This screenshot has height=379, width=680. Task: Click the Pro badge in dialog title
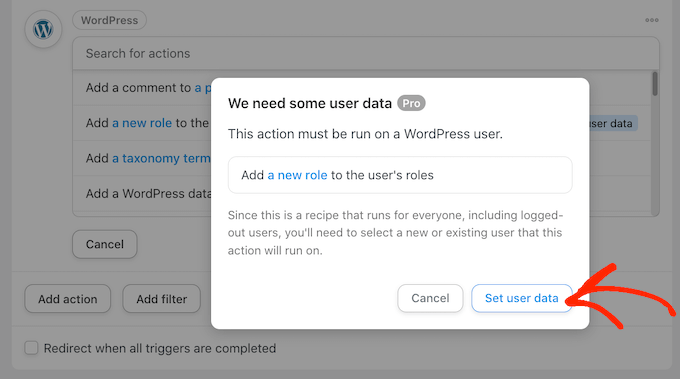pos(411,103)
